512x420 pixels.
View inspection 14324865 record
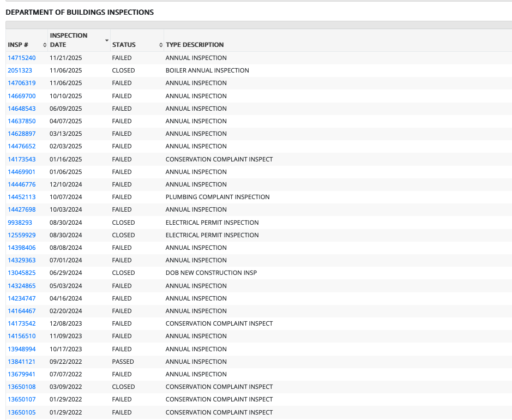click(22, 286)
